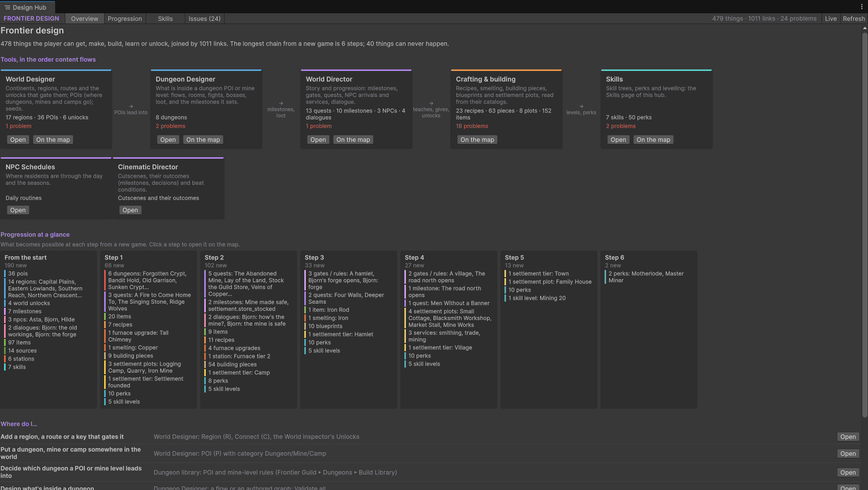Click Open for 'Put a dungeon, mine or camp' row
Screen dimensions: 868x490
(848, 454)
